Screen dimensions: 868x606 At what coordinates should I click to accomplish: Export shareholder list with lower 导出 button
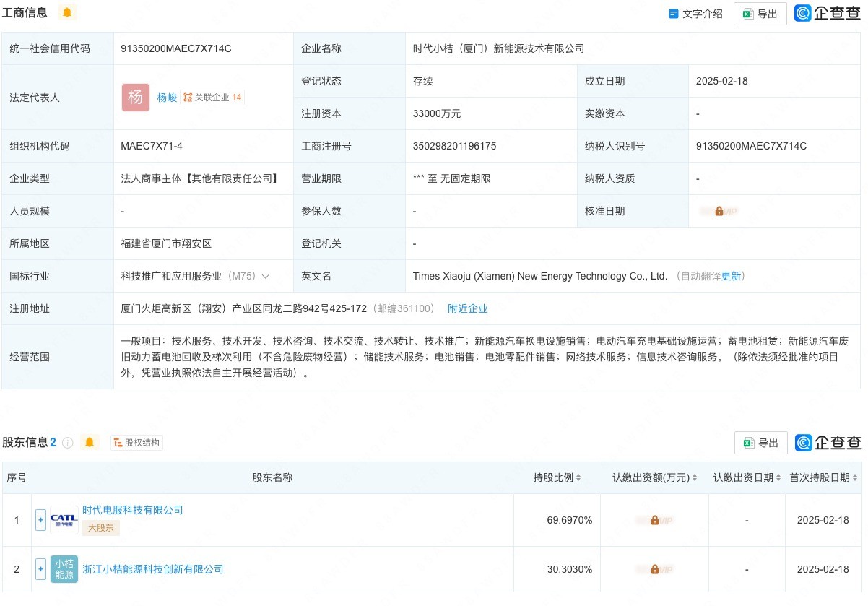coord(761,443)
